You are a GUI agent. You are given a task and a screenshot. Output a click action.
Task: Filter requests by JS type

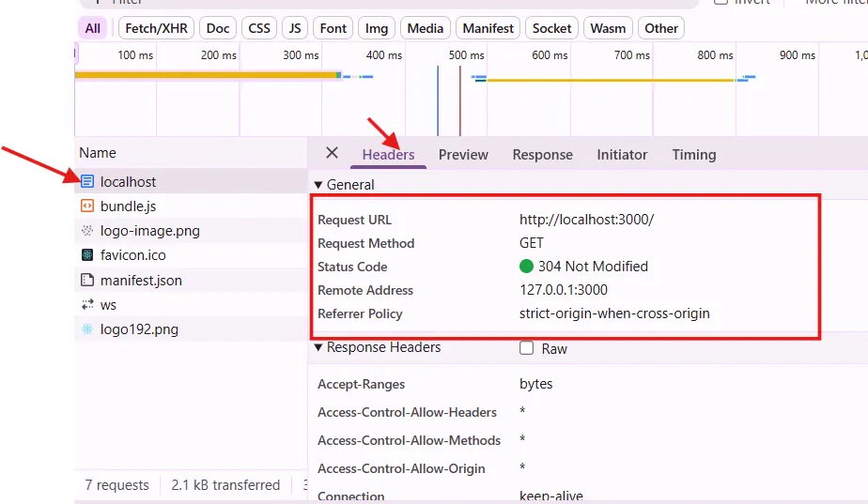tap(295, 28)
